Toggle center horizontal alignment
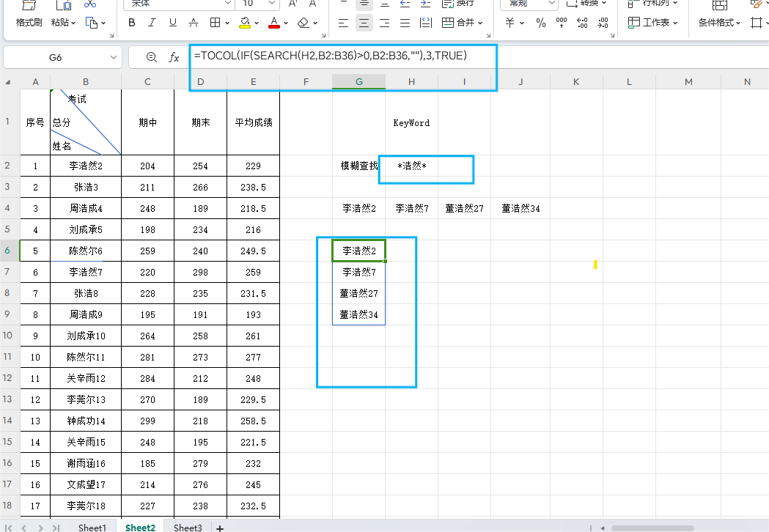 point(364,23)
